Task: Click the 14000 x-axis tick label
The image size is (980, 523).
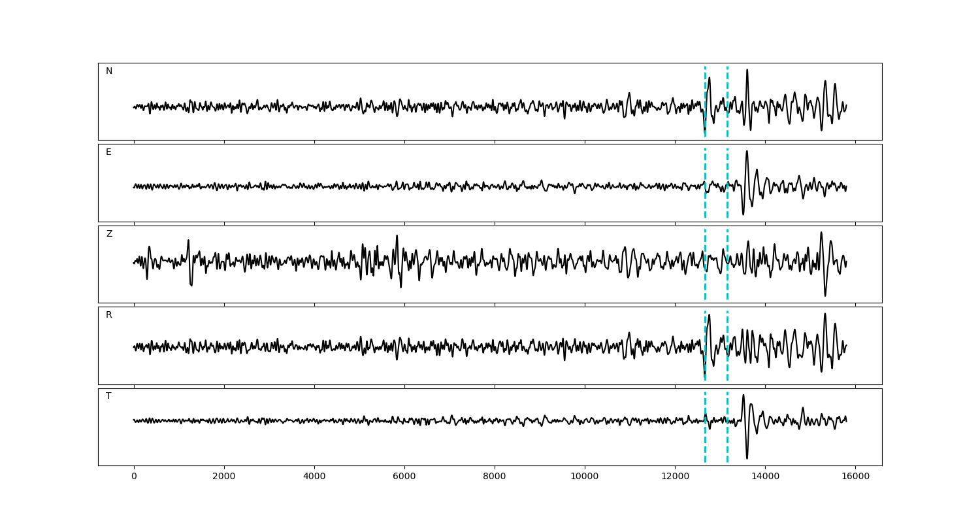Action: coord(764,477)
